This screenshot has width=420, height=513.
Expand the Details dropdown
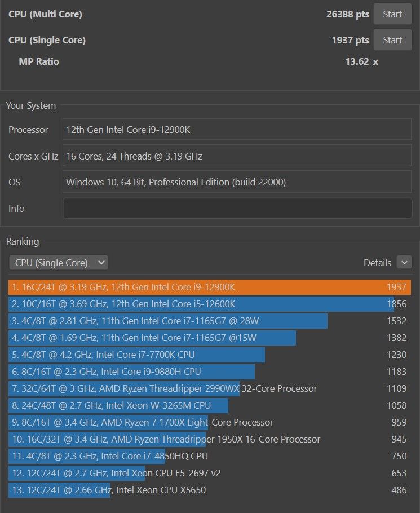(404, 262)
